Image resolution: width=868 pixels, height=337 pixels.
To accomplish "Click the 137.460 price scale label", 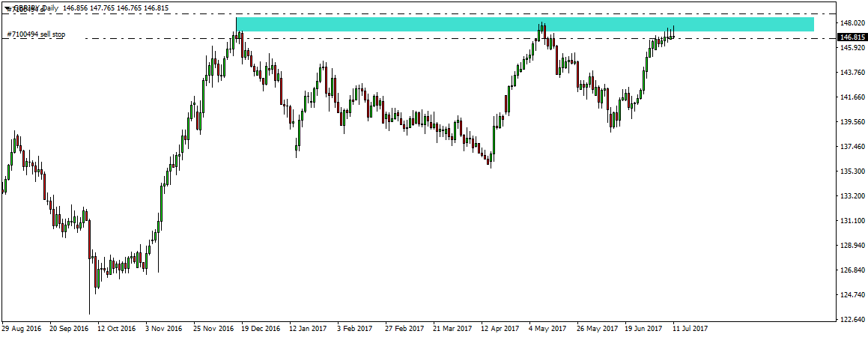I will click(x=852, y=147).
